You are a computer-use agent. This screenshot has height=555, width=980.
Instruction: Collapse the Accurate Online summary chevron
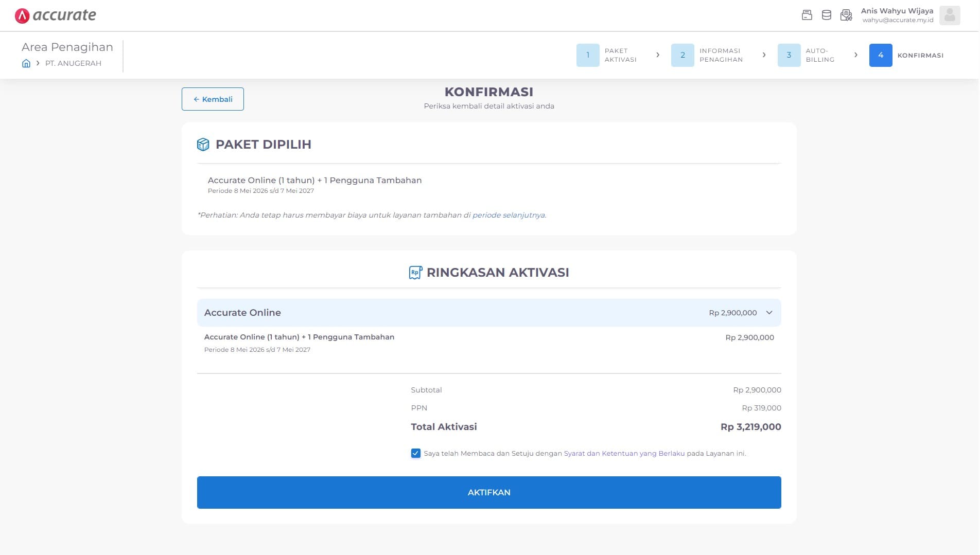coord(769,313)
